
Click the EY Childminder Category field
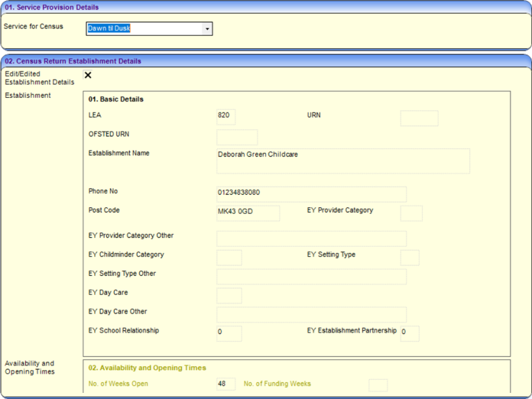[x=229, y=258]
